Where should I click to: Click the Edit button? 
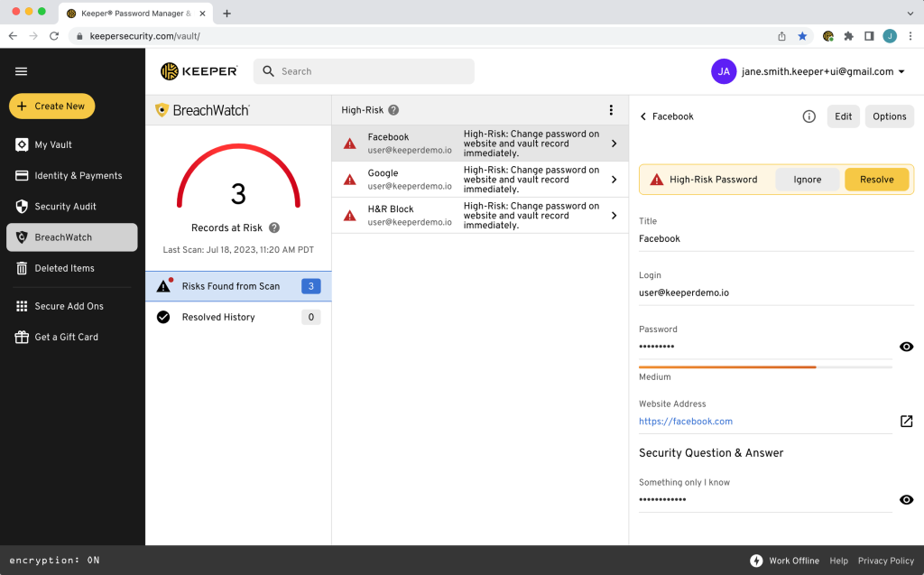coord(843,116)
